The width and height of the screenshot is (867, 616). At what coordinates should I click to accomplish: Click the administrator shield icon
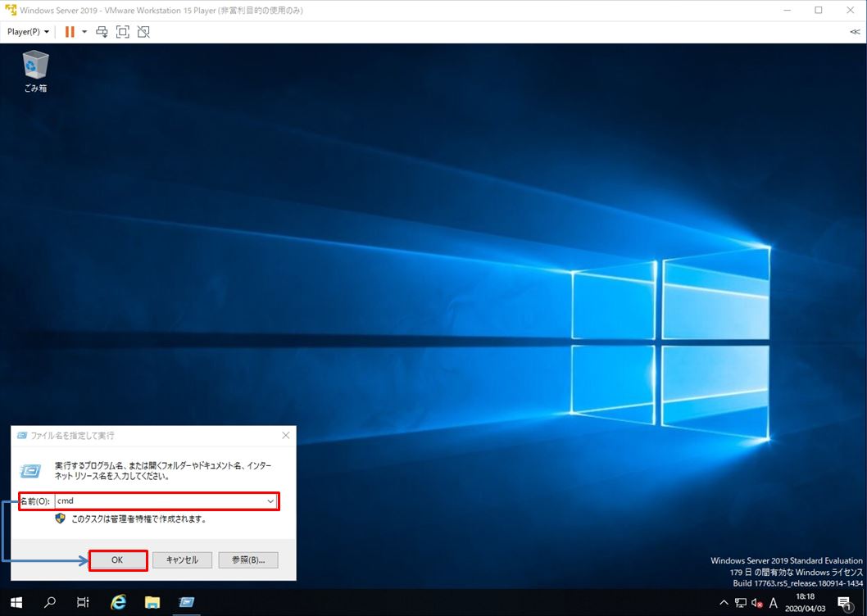pyautogui.click(x=61, y=519)
